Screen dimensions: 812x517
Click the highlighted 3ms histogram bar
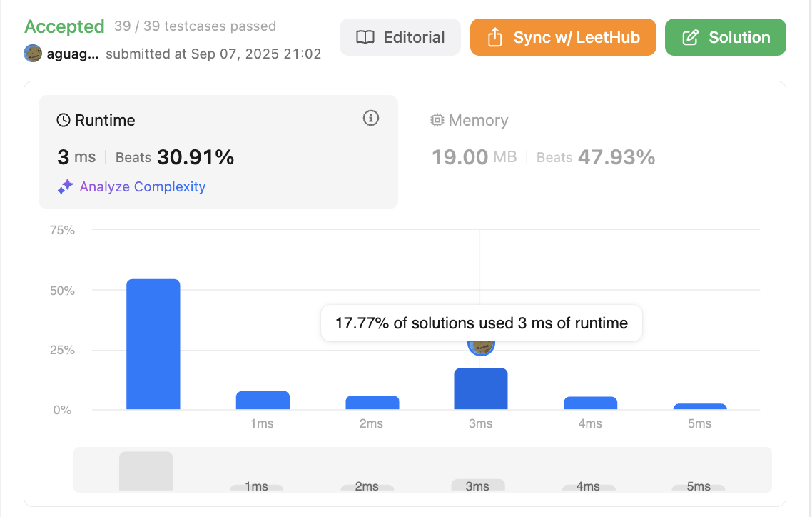[x=481, y=389]
